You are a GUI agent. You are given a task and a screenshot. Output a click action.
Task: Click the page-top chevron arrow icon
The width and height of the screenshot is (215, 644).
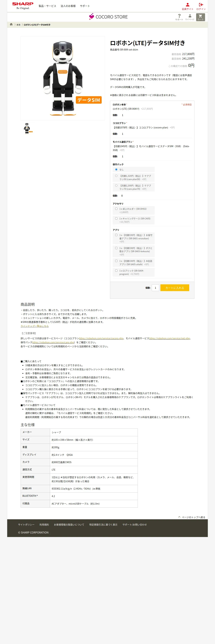(x=179, y=517)
